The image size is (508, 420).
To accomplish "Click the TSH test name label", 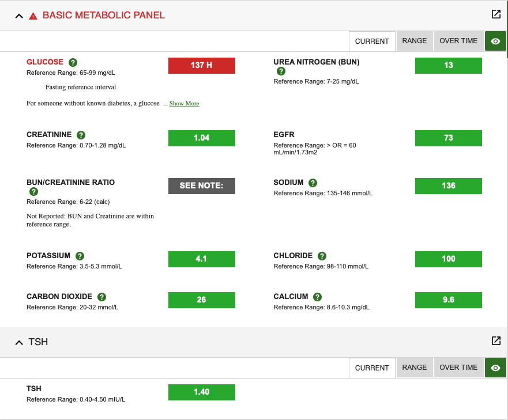I will pos(33,388).
